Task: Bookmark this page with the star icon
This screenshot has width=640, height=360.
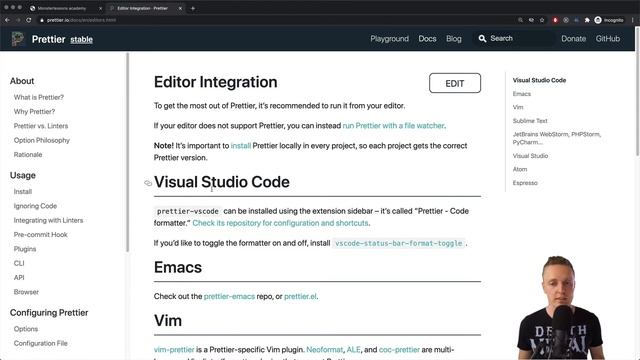Action: tap(542, 20)
